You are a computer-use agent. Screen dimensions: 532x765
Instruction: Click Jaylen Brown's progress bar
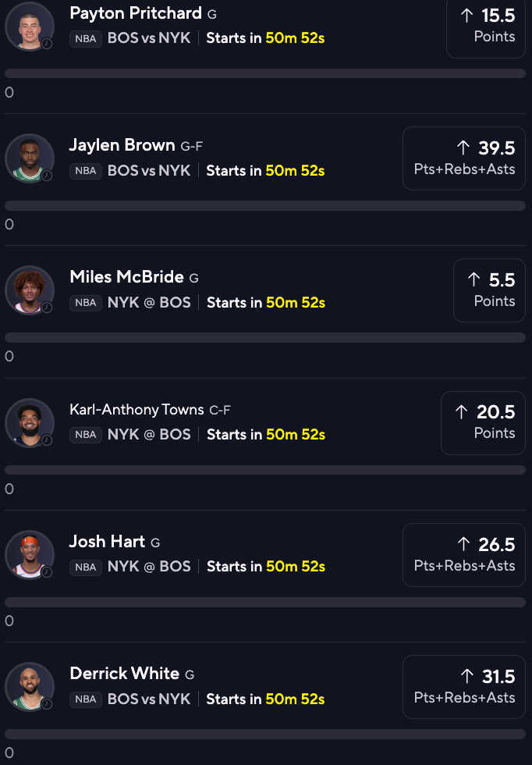coord(264,205)
